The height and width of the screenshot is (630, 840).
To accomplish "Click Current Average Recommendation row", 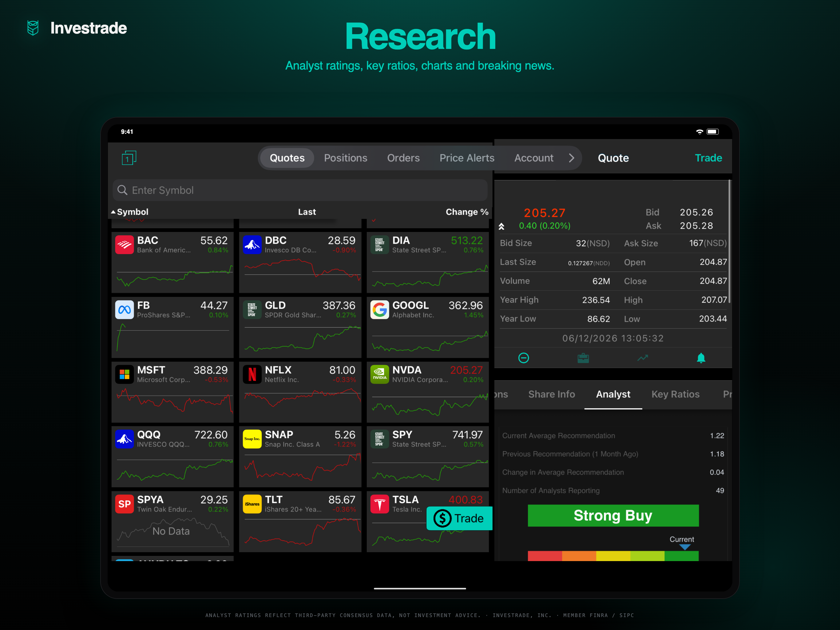I will tap(613, 436).
